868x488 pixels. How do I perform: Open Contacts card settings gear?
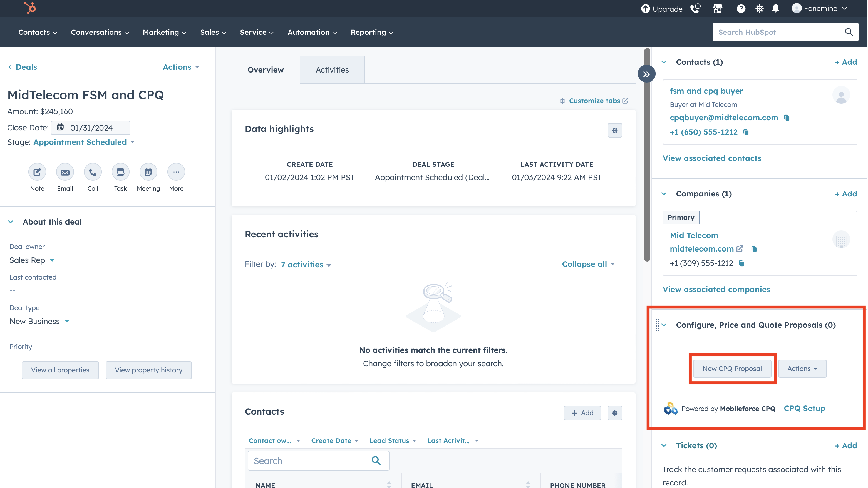[615, 413]
